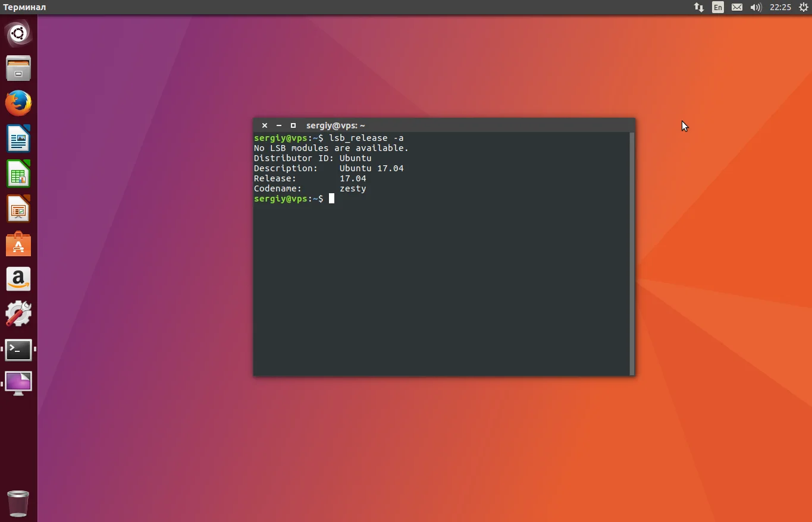812x522 pixels.
Task: Click the terminal title text sergiy@vps: ~
Action: [336, 125]
